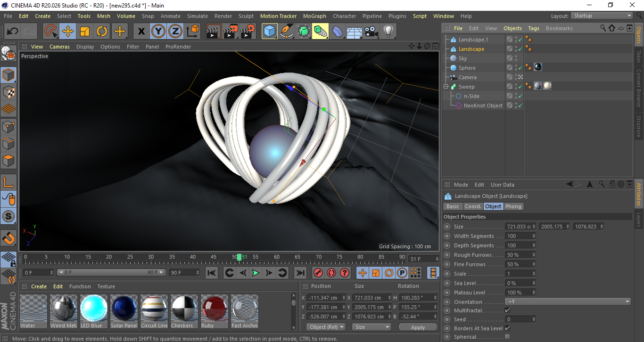Select Texture mode checkered icon
The image size is (644, 342).
(x=8, y=92)
